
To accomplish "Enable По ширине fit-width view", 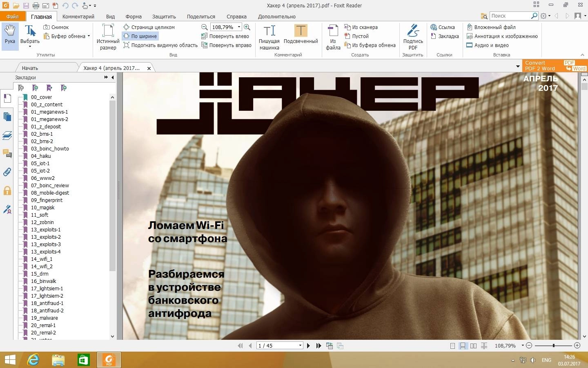I will coord(140,36).
